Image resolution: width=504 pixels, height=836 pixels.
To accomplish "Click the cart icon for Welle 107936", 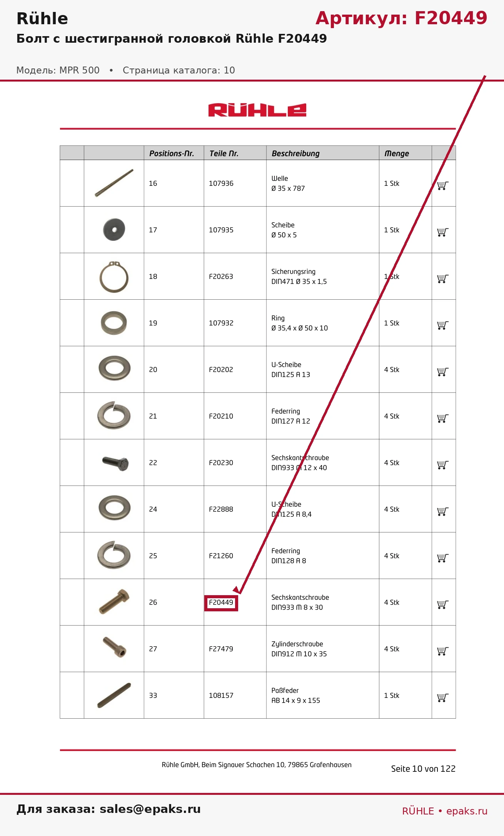I will coord(443,185).
